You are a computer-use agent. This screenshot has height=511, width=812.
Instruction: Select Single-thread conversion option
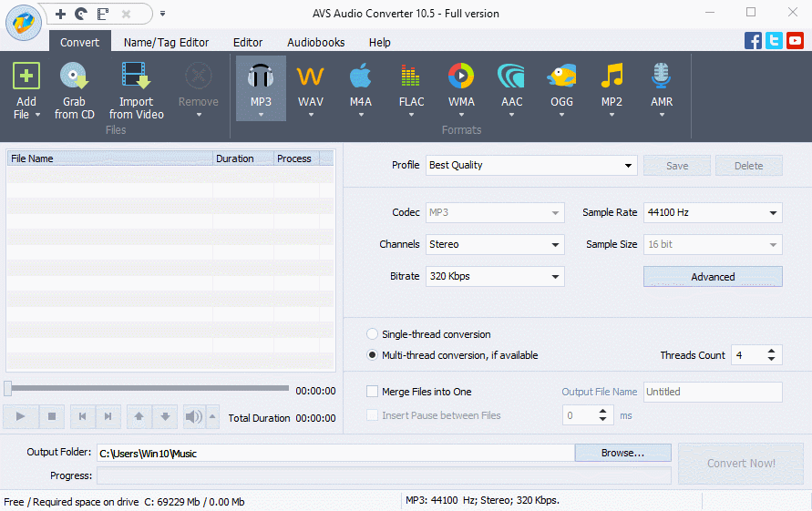click(372, 334)
